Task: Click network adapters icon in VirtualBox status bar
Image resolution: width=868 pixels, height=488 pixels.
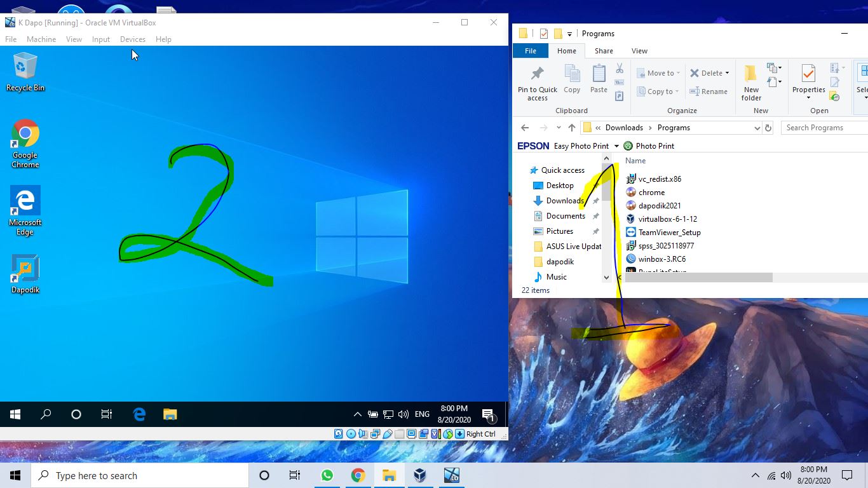Action: pos(375,434)
